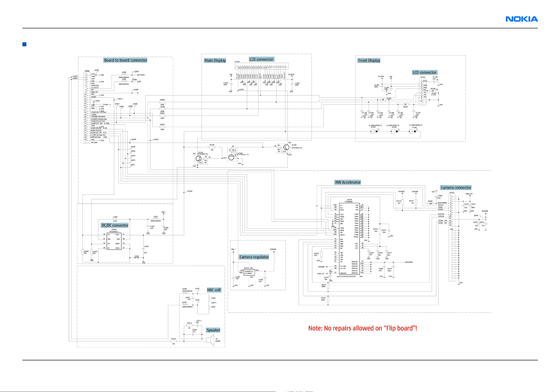Click the "C1482 4u7" capacitor label
The width and height of the screenshot is (554, 392).
261,281
